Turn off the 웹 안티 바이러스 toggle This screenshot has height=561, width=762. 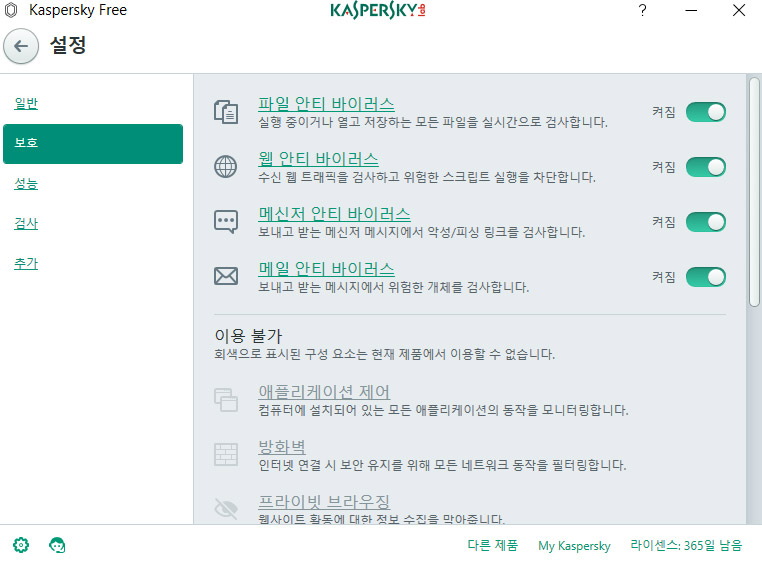coord(706,167)
